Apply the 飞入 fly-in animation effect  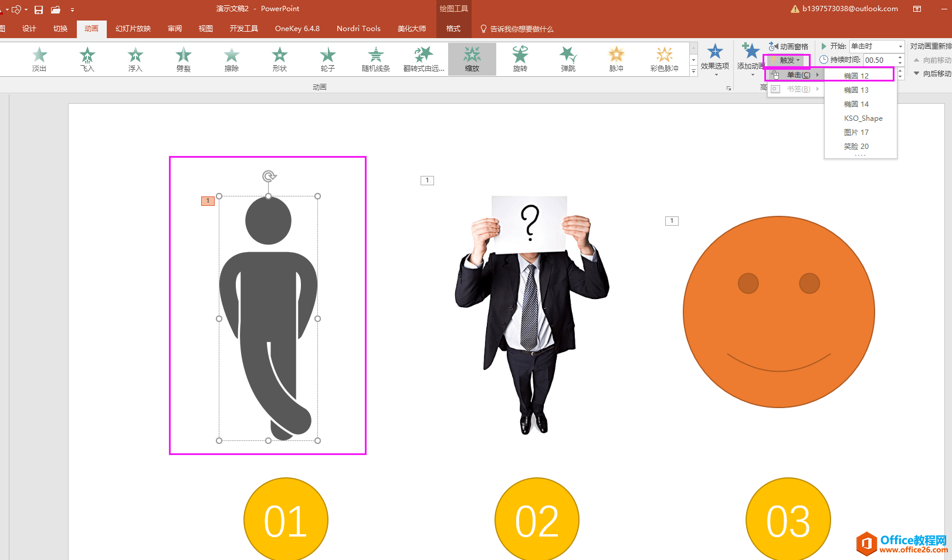(87, 59)
